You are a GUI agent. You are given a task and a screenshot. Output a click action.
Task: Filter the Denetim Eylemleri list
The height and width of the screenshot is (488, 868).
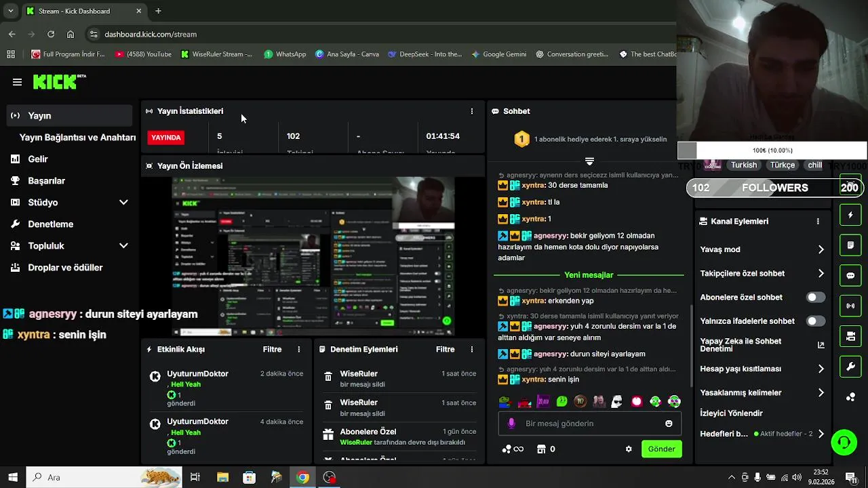[x=445, y=349]
